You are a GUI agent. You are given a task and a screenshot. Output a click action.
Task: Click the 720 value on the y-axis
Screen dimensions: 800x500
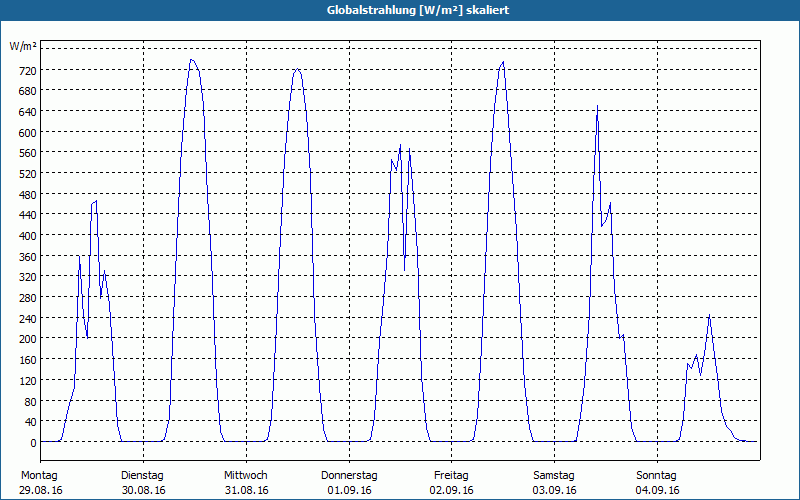point(28,71)
